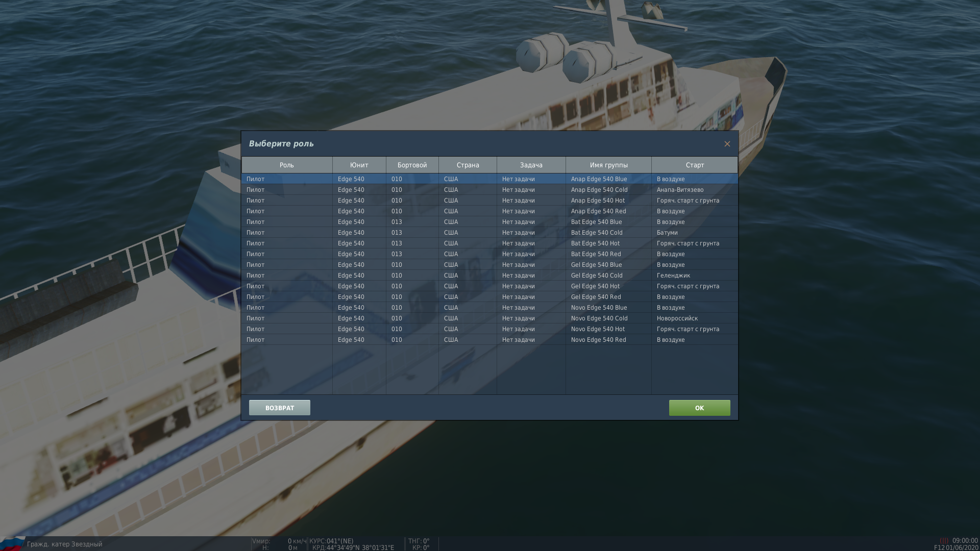Viewport: 980px width, 551px height.
Task: Sort by the Задача column header
Action: coord(531,165)
